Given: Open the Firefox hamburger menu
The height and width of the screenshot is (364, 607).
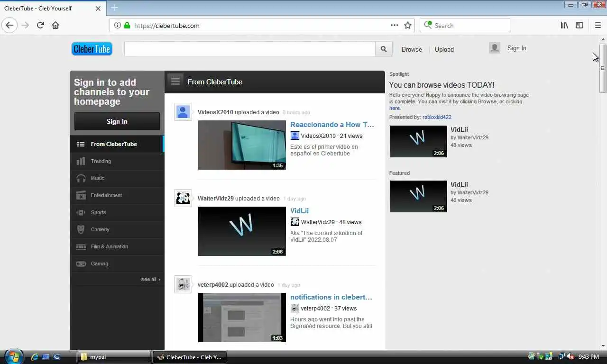Looking at the screenshot, I should point(598,26).
